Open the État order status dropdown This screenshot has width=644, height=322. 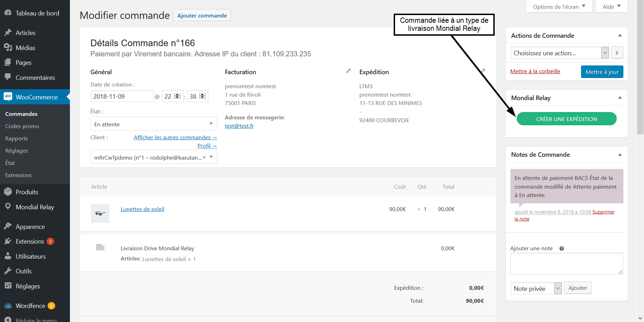153,124
